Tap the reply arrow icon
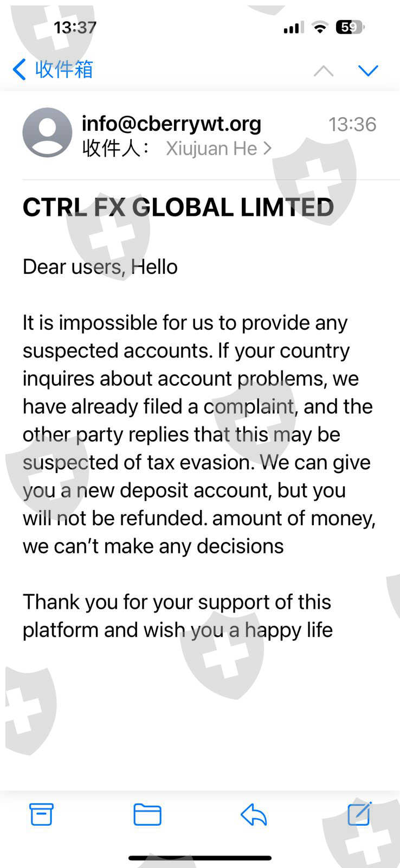Image resolution: width=400 pixels, height=868 pixels. click(x=253, y=814)
